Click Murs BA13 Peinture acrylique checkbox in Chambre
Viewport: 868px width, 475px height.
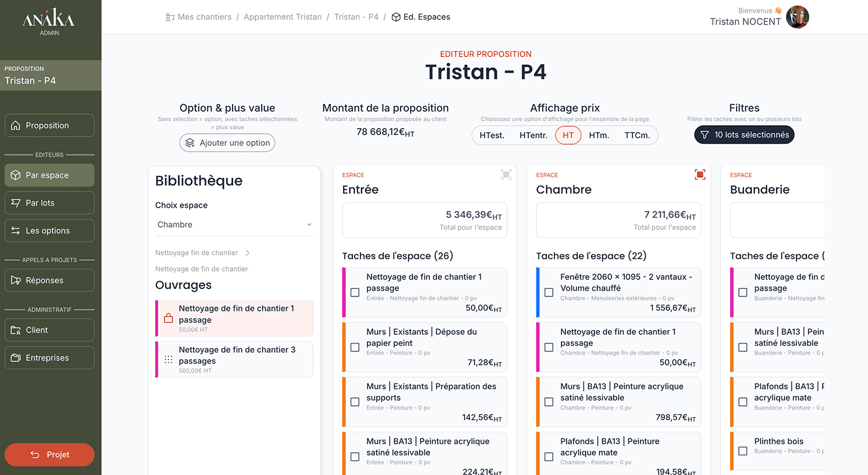(x=549, y=402)
